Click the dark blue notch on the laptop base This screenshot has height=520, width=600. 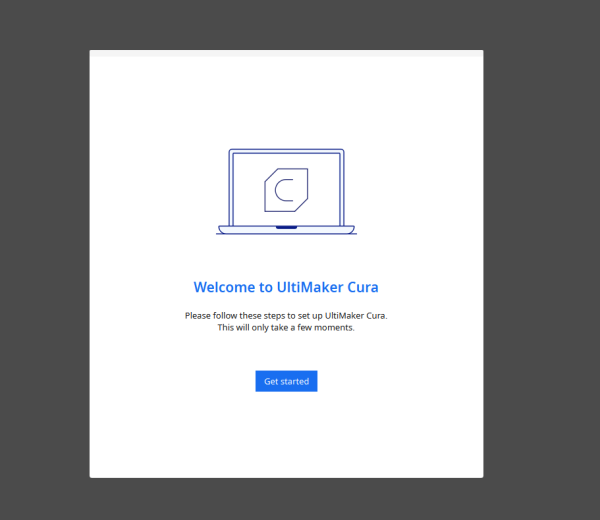(286, 228)
